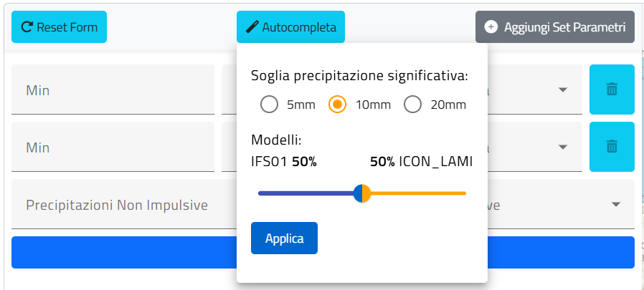Viewport: 644px width, 290px height.
Task: Open the first row dropdown arrow
Action: (563, 90)
